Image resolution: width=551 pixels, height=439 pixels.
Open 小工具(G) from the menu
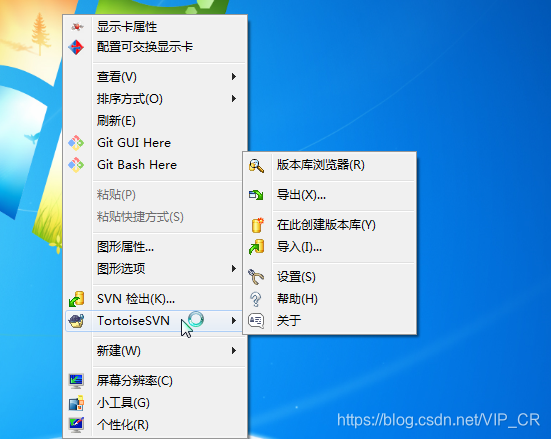pyautogui.click(x=155, y=403)
